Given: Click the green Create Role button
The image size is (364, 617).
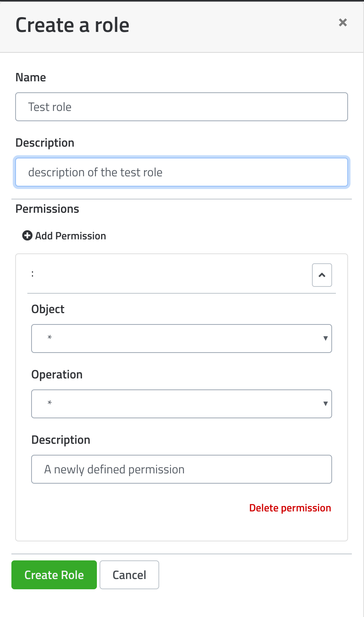Looking at the screenshot, I should coord(54,575).
